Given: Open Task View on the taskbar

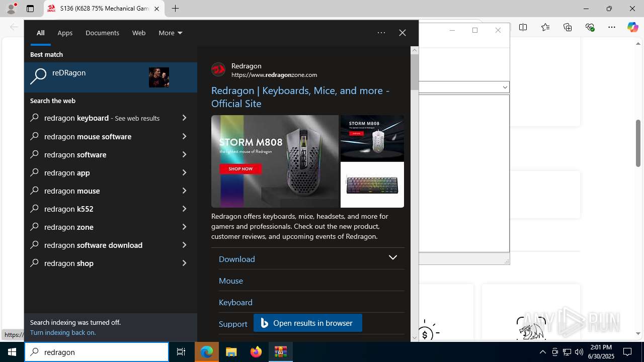Looking at the screenshot, I should pos(181,352).
